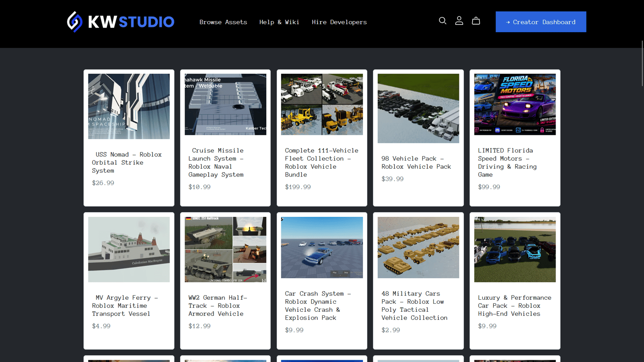The image size is (644, 362).
Task: Select Cruise Missile Launch System title link
Action: [216, 162]
